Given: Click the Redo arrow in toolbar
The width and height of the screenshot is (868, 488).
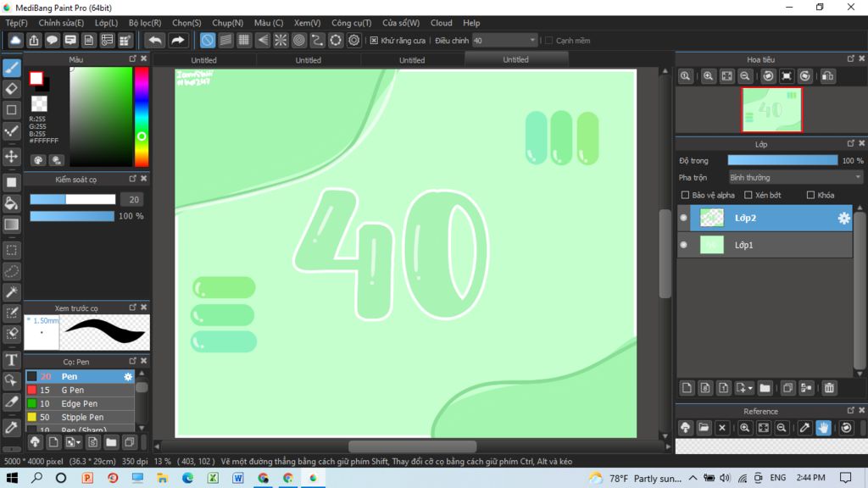Looking at the screenshot, I should [178, 40].
